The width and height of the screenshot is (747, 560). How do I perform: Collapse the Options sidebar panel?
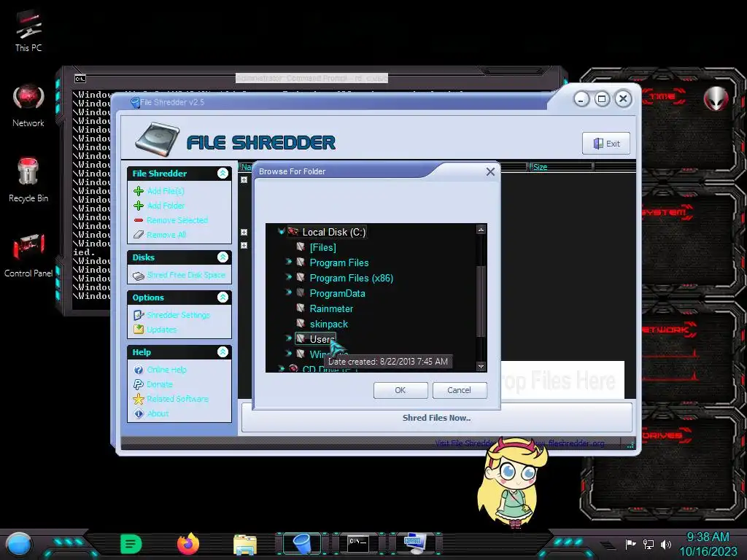click(222, 297)
